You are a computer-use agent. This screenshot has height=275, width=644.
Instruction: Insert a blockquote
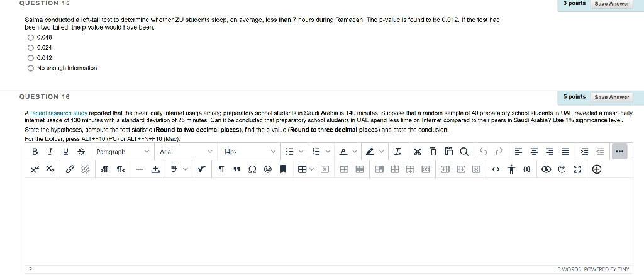tap(237, 169)
